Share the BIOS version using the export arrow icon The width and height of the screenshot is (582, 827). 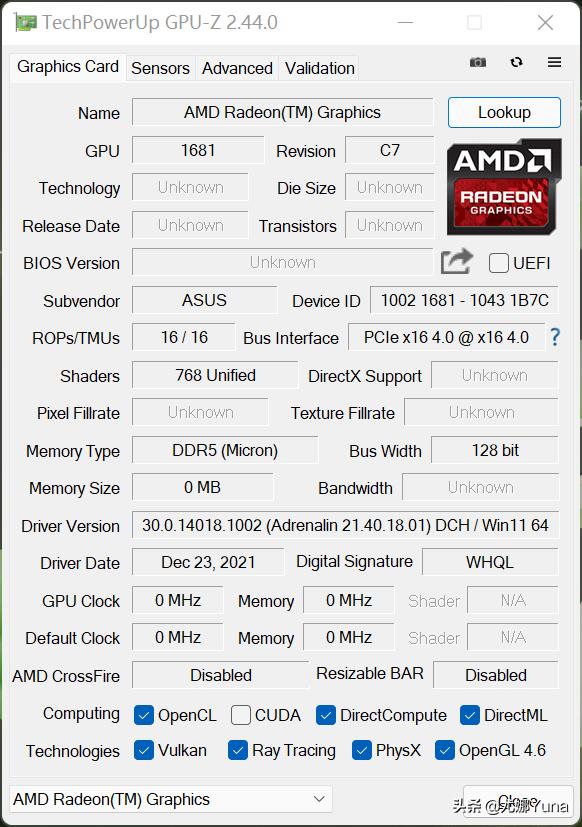[x=456, y=261]
